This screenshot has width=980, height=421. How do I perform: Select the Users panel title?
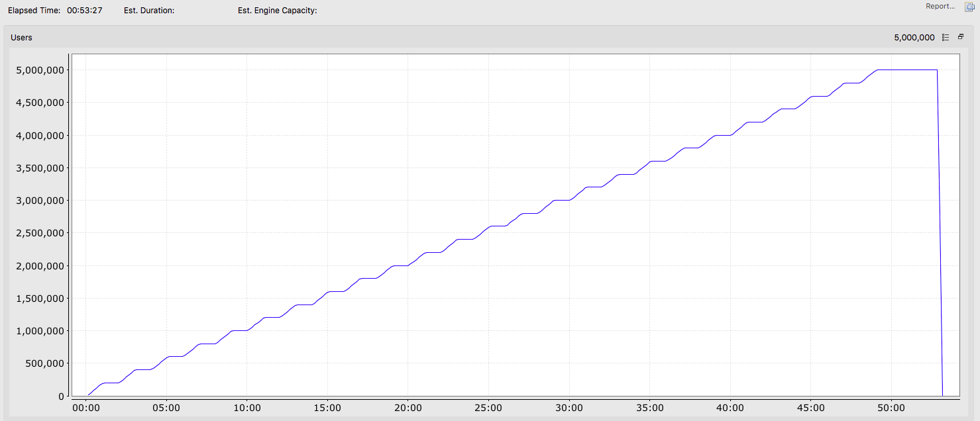coord(21,38)
